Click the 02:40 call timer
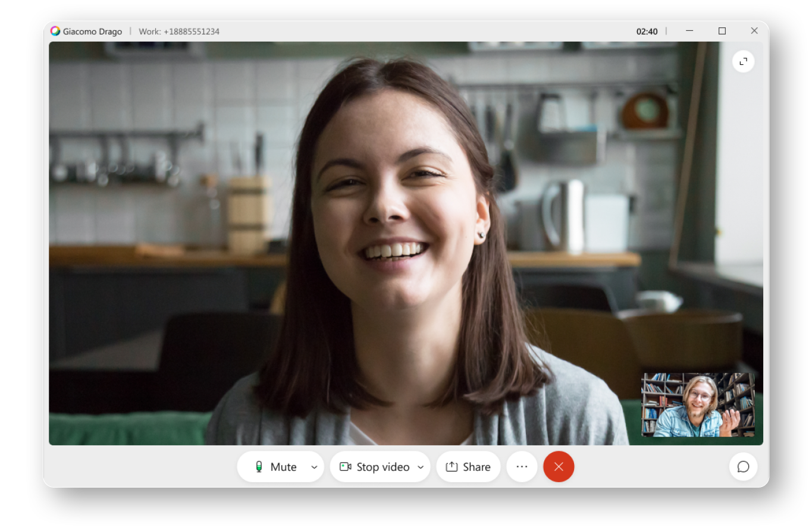The image size is (812, 531). (x=647, y=32)
